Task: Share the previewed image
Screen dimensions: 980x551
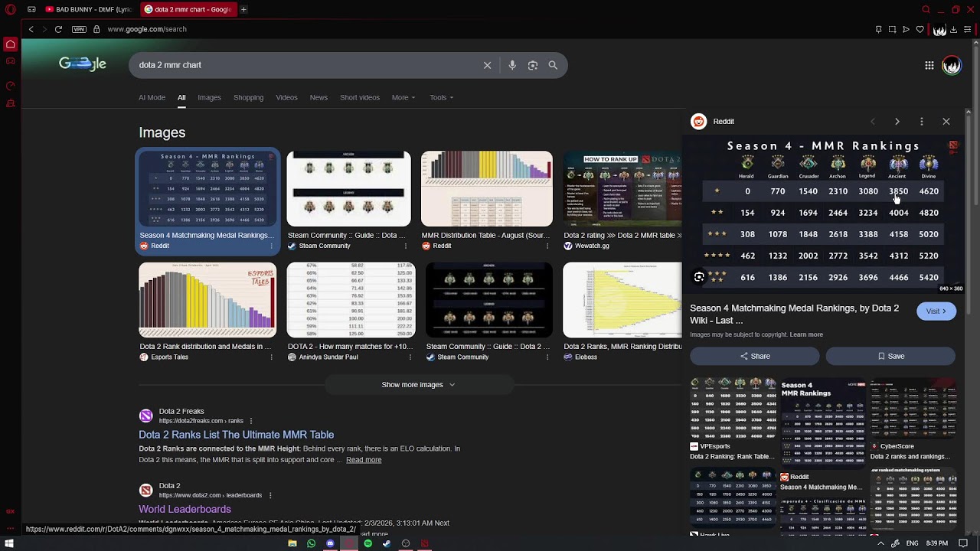Action: [755, 356]
